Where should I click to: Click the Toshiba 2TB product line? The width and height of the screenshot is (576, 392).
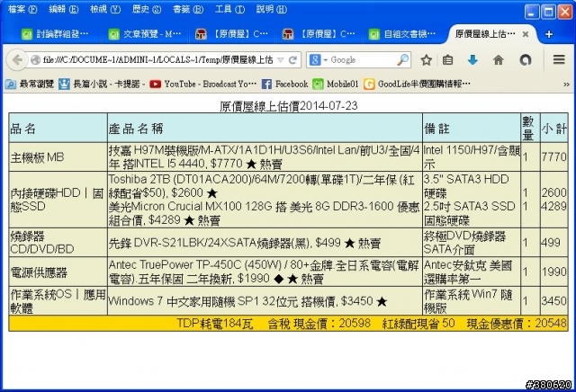click(x=262, y=186)
